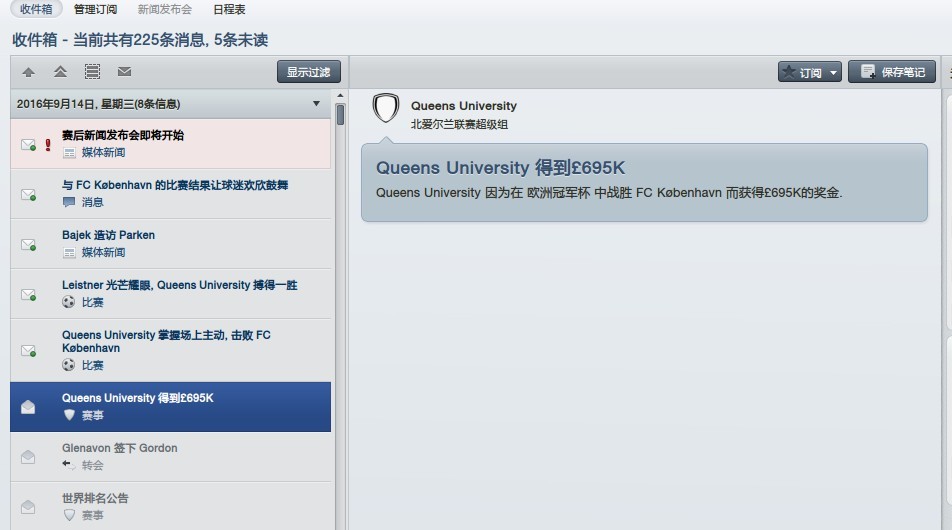Open the 日程表 tab
952x530 pixels.
click(x=230, y=9)
